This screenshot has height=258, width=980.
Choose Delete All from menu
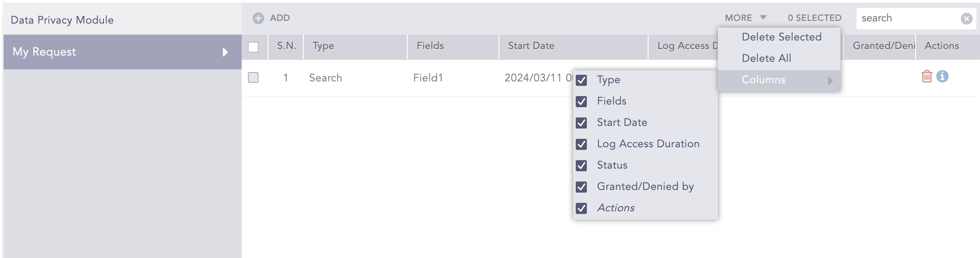[766, 58]
